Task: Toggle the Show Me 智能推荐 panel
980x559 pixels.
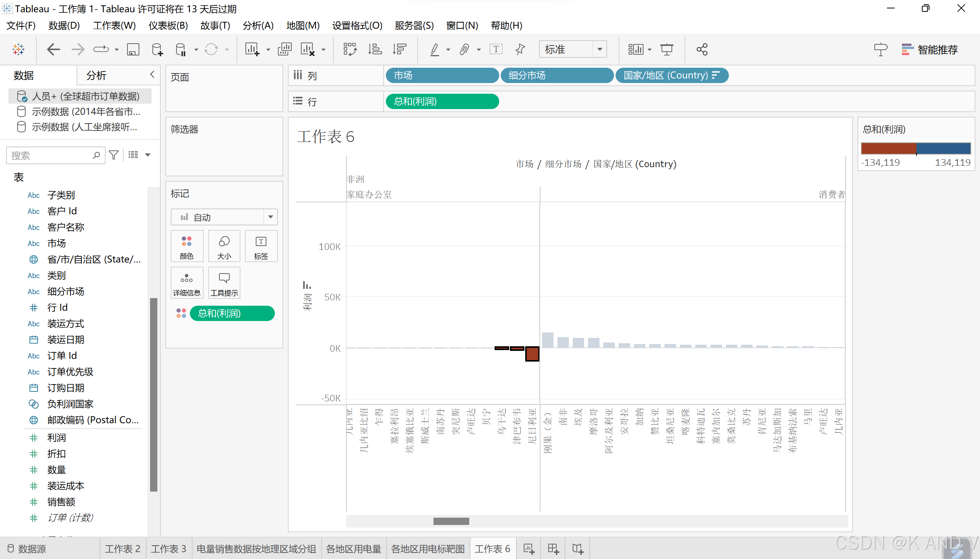Action: (929, 49)
